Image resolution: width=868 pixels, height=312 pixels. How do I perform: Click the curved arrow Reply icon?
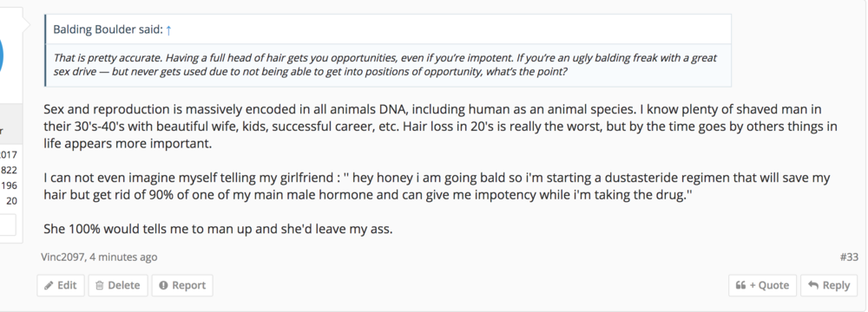813,285
